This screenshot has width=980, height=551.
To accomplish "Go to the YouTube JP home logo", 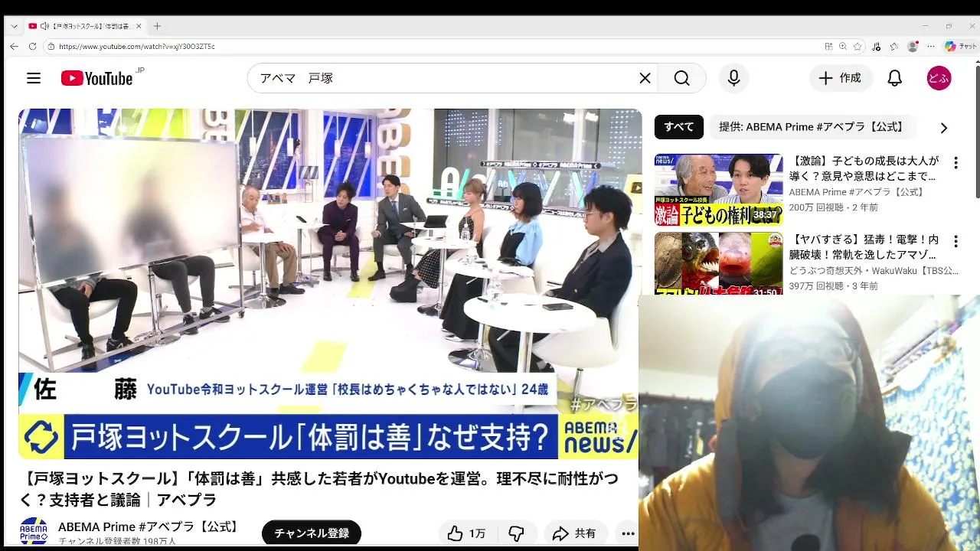I will pos(102,78).
